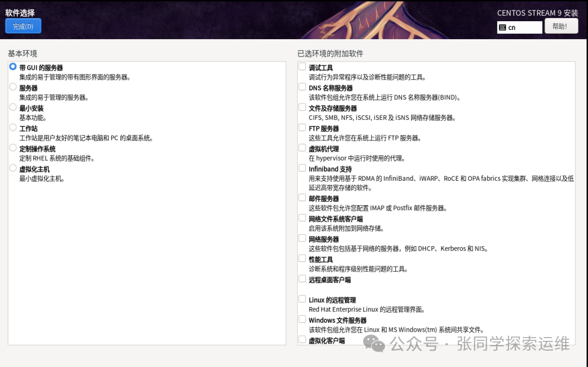Choose the 工作站 environment option
Image resolution: width=588 pixels, height=367 pixels.
[x=12, y=128]
